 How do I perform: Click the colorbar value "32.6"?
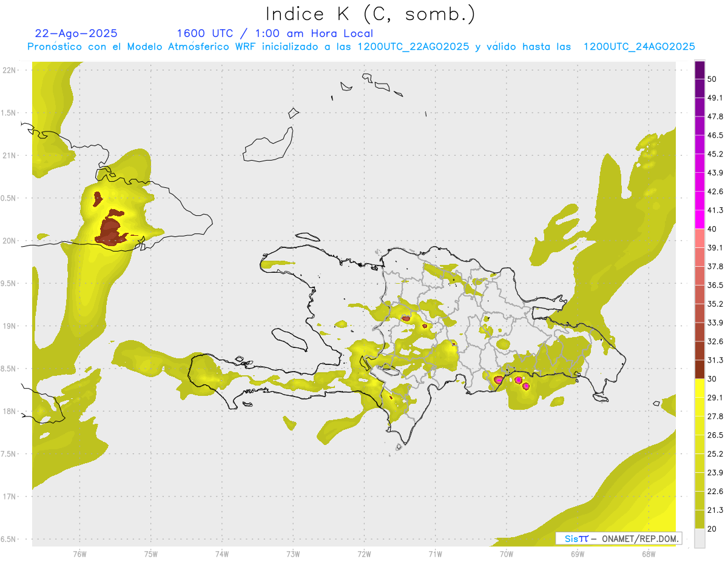pyautogui.click(x=715, y=341)
